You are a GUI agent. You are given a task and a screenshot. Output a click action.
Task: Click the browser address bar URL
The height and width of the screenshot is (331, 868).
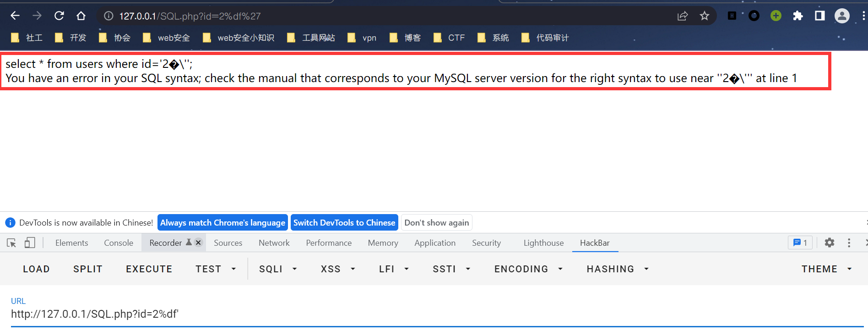190,16
